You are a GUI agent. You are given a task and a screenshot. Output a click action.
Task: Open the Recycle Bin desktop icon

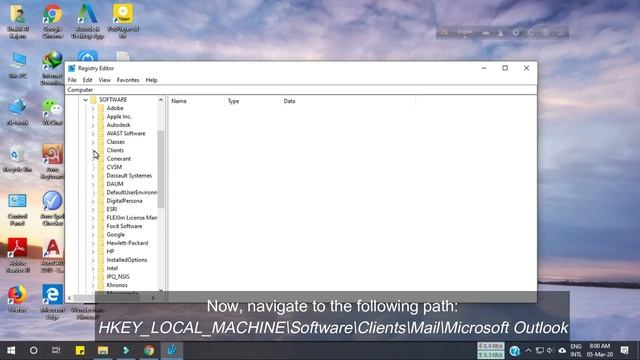tap(18, 159)
